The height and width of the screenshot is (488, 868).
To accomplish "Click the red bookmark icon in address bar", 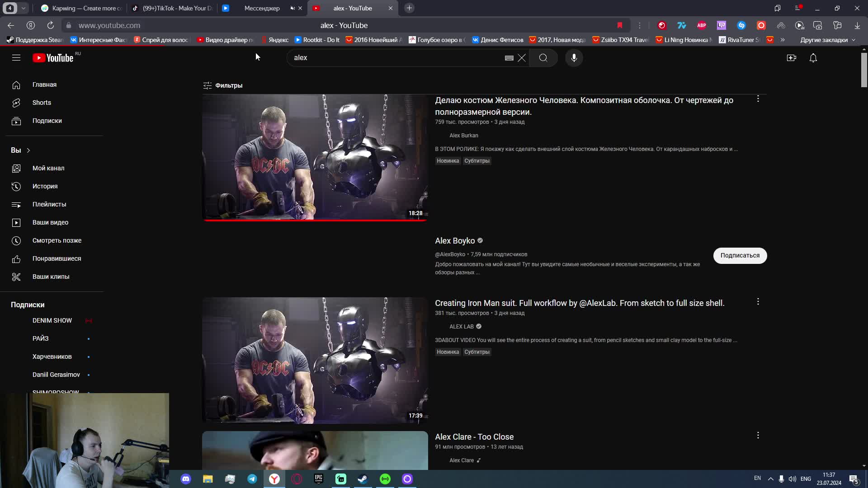I will click(620, 25).
